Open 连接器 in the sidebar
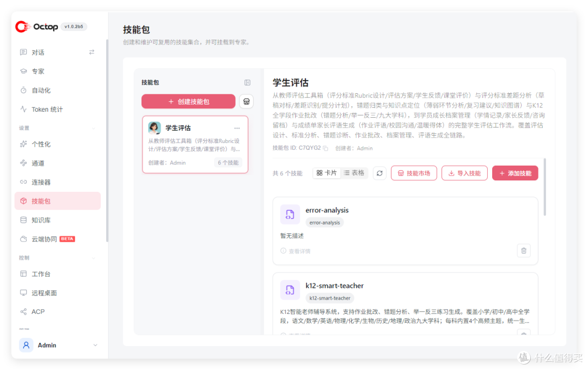 click(57, 183)
